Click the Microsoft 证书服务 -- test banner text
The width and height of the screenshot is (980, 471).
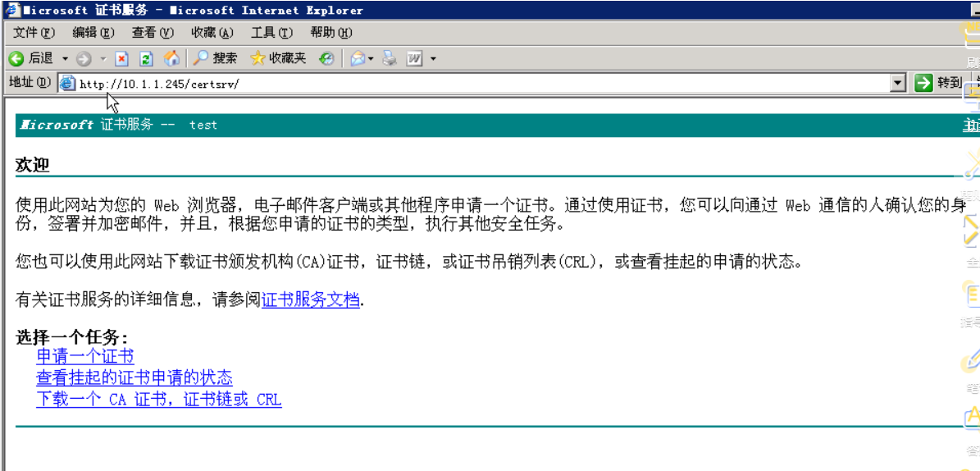[x=119, y=125]
